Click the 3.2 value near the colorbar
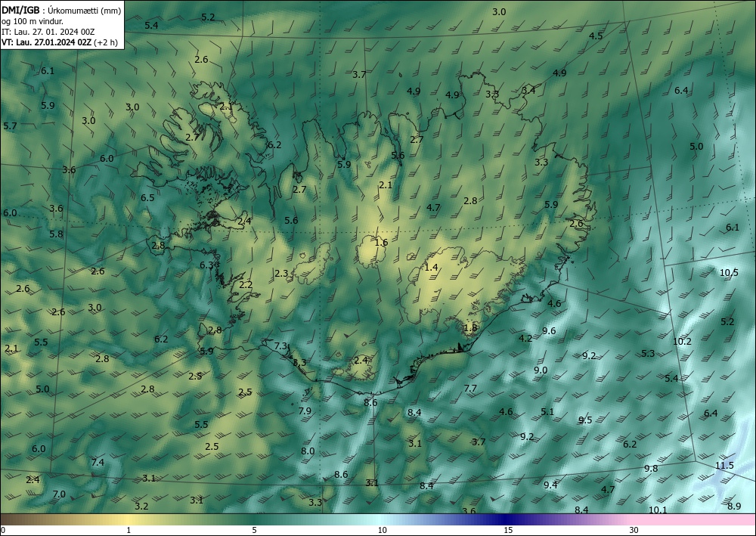This screenshot has height=536, width=756. pyautogui.click(x=141, y=506)
